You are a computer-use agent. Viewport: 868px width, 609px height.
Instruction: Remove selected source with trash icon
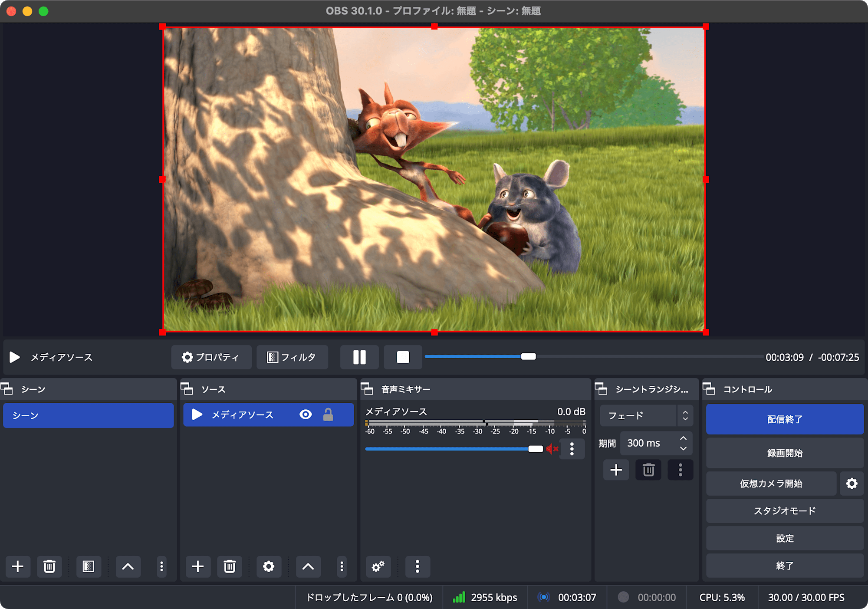(230, 566)
